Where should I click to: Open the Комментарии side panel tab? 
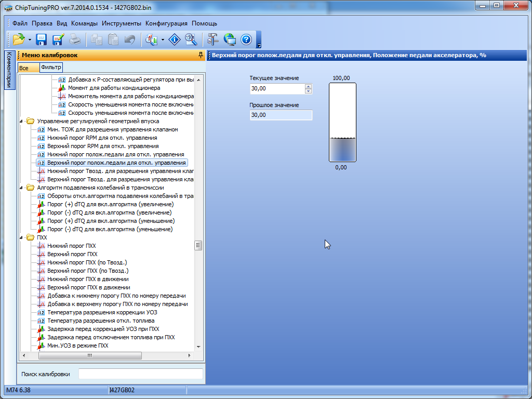(x=9, y=70)
